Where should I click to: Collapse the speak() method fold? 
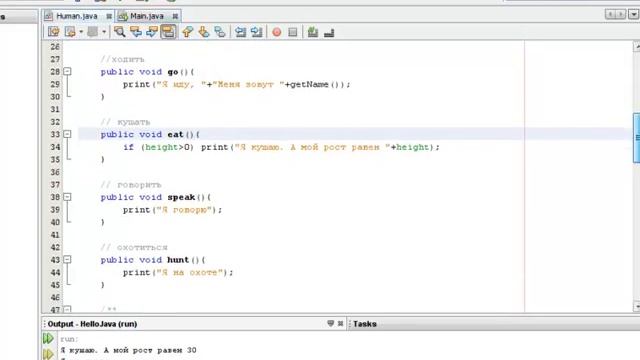(67, 197)
